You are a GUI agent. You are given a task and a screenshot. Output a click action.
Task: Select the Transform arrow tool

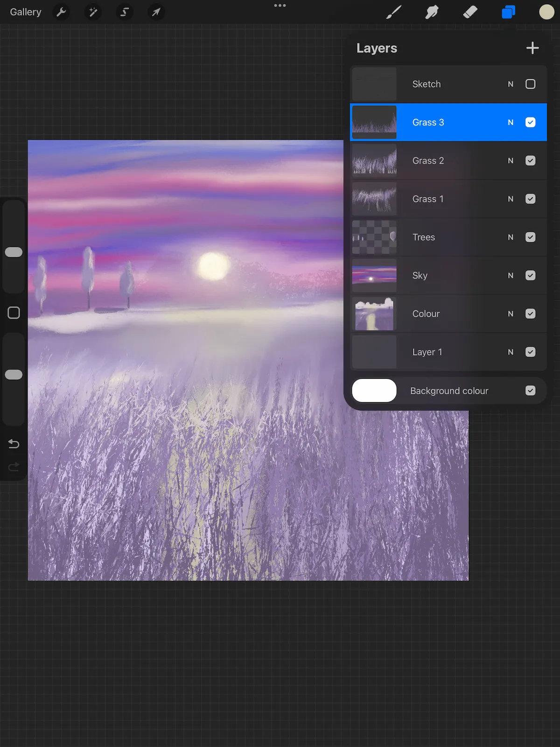click(156, 12)
